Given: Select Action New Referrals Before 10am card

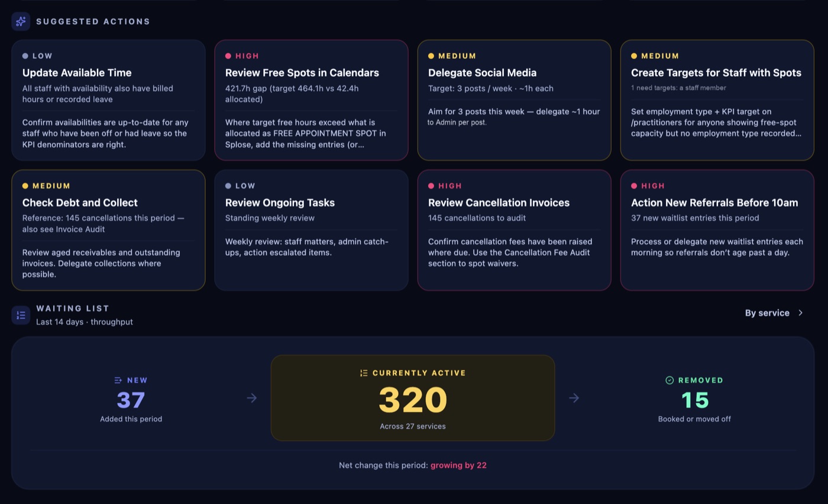Looking at the screenshot, I should click(x=717, y=230).
